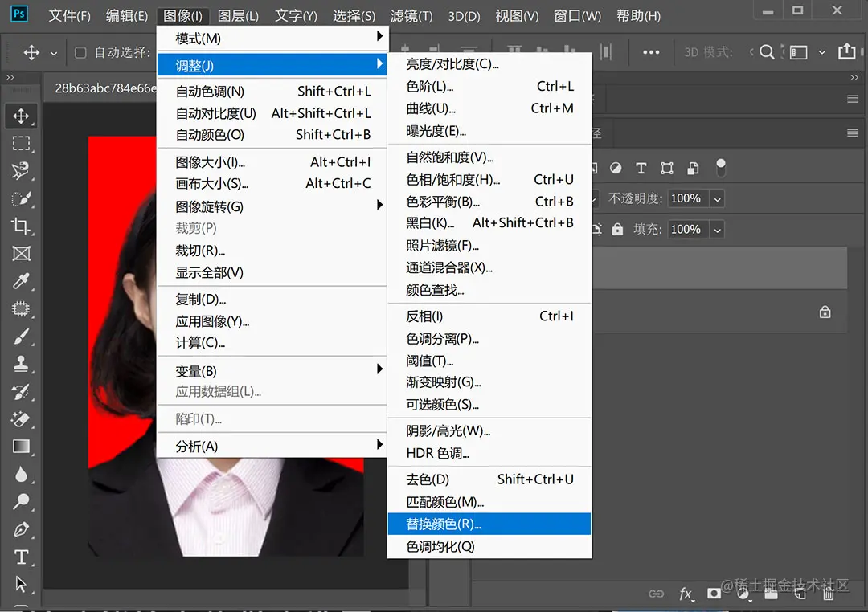The width and height of the screenshot is (868, 612).
Task: Choose Curves (U) menu item
Action: coord(489,108)
